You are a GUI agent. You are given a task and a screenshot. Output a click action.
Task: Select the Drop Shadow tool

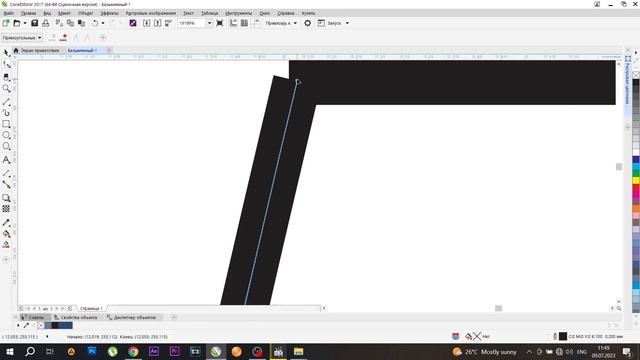pos(6,198)
